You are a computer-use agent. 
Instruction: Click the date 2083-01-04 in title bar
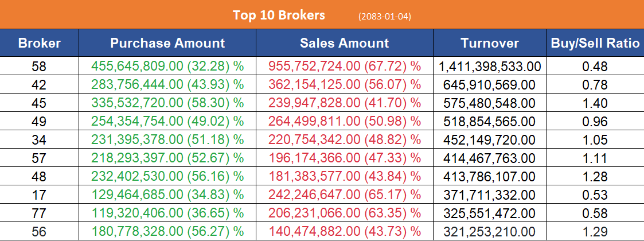coord(384,17)
